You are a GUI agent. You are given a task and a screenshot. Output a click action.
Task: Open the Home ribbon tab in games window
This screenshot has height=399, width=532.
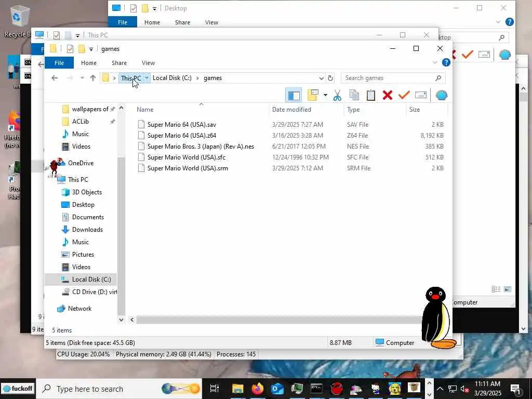pyautogui.click(x=89, y=63)
